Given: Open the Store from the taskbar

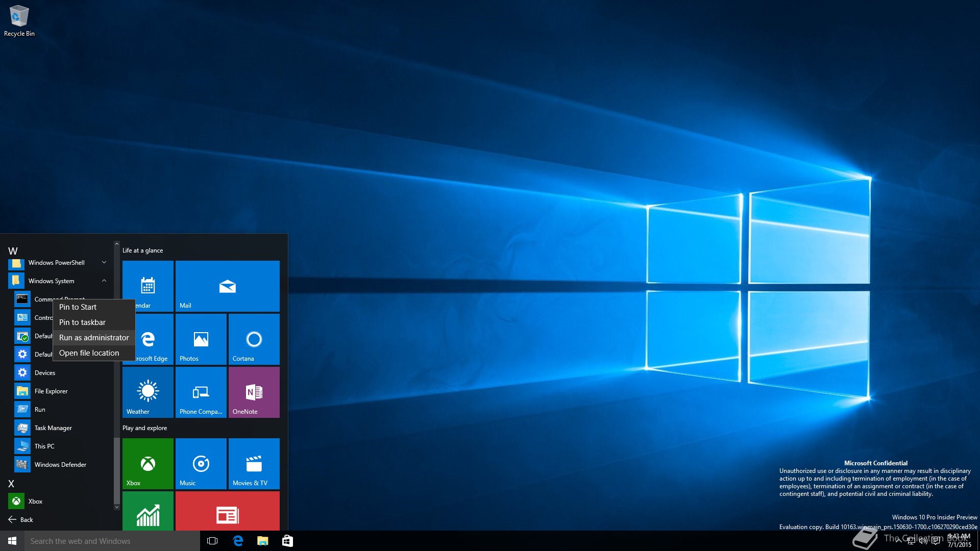Looking at the screenshot, I should (287, 541).
